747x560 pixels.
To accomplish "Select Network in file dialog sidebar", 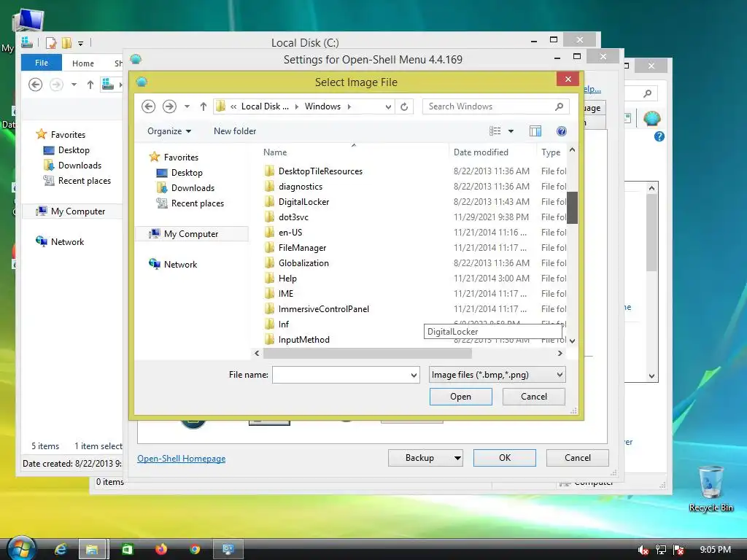I will pos(180,264).
